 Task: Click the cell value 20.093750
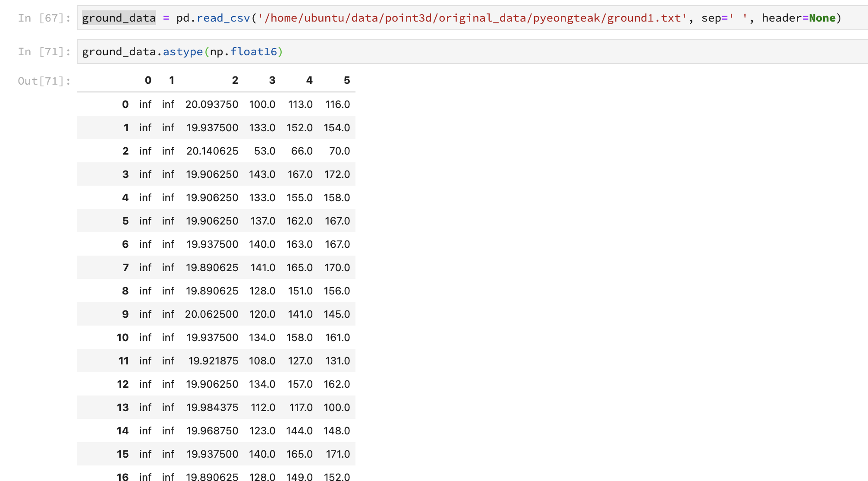[211, 104]
